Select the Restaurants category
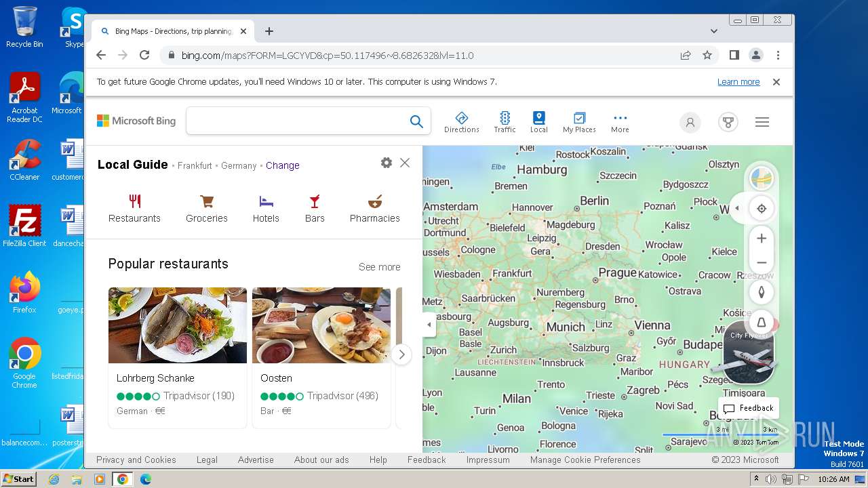This screenshot has width=868, height=488. pyautogui.click(x=134, y=209)
